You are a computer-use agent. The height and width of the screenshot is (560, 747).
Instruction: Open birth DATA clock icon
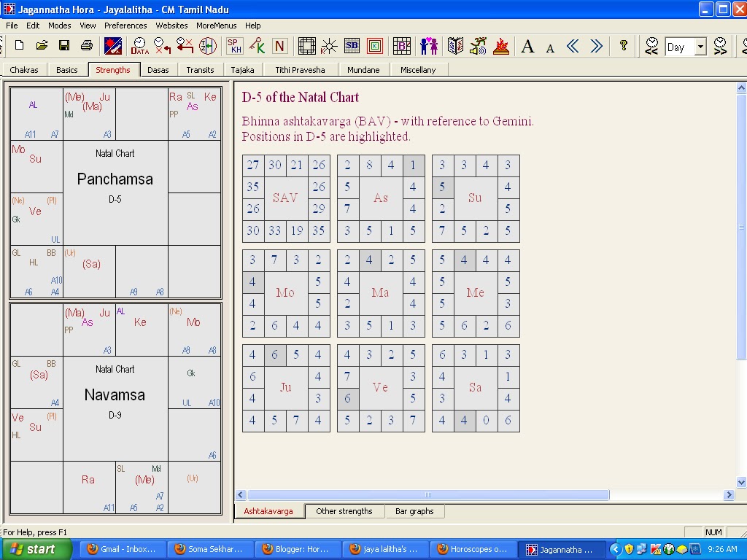pyautogui.click(x=139, y=46)
